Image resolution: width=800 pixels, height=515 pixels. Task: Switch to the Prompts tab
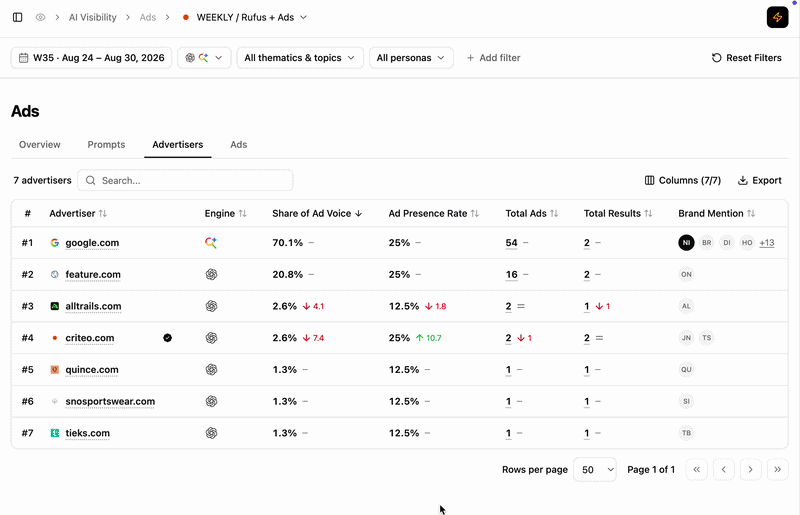click(x=106, y=144)
